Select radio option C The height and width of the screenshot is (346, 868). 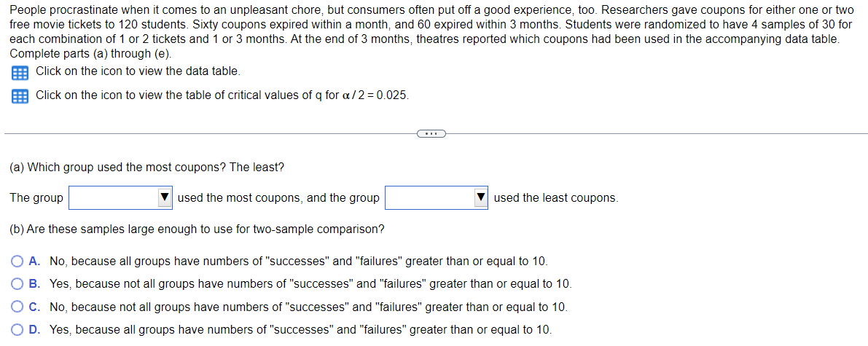(17, 307)
